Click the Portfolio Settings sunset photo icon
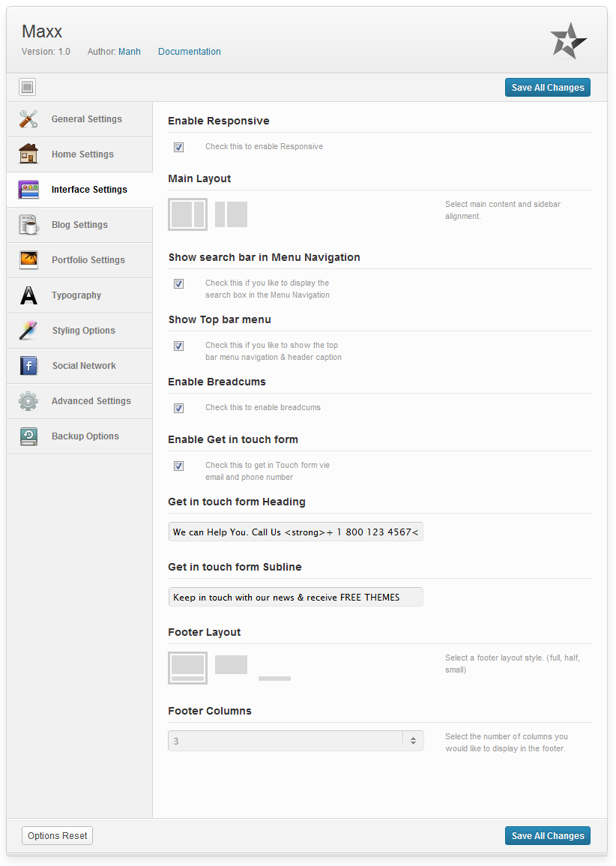 point(28,259)
